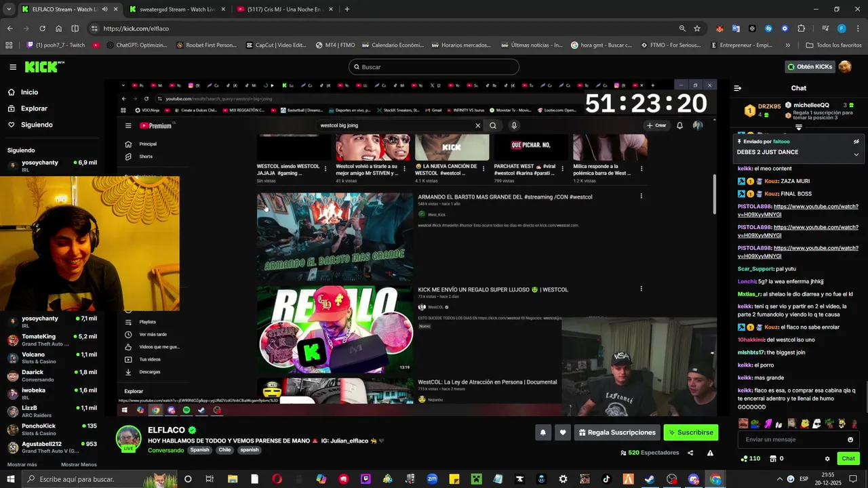Open first PISTOLA898 YouTube link

pos(798,210)
